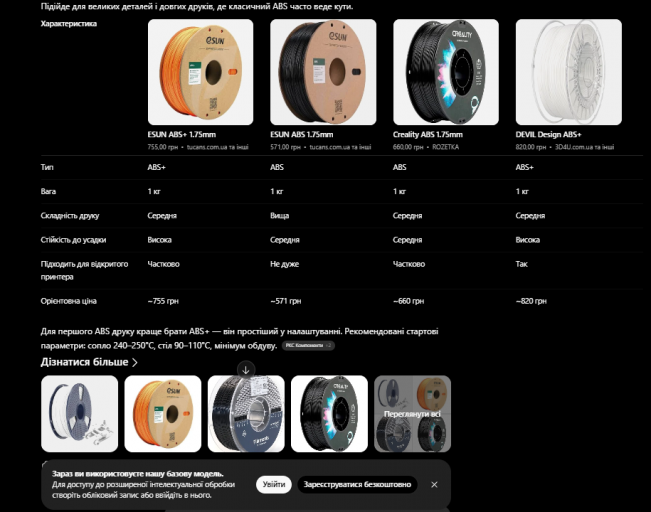This screenshot has width=651, height=512.
Task: Open the 660,00 грн ROZETKA offer
Action: pos(426,147)
